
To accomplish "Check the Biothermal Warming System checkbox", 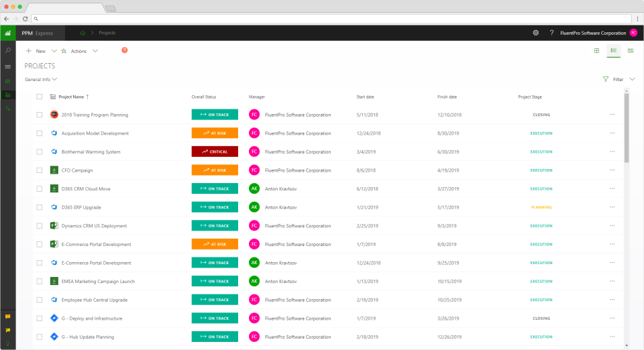I will [x=40, y=152].
